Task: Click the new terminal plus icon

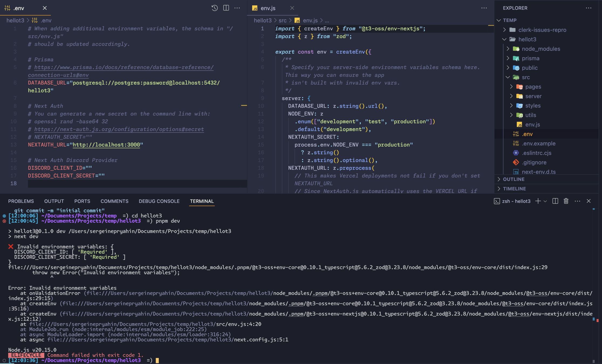Action: (538, 201)
